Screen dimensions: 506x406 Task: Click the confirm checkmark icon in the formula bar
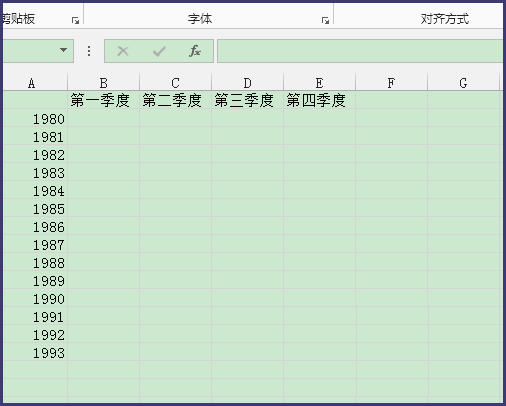(159, 51)
